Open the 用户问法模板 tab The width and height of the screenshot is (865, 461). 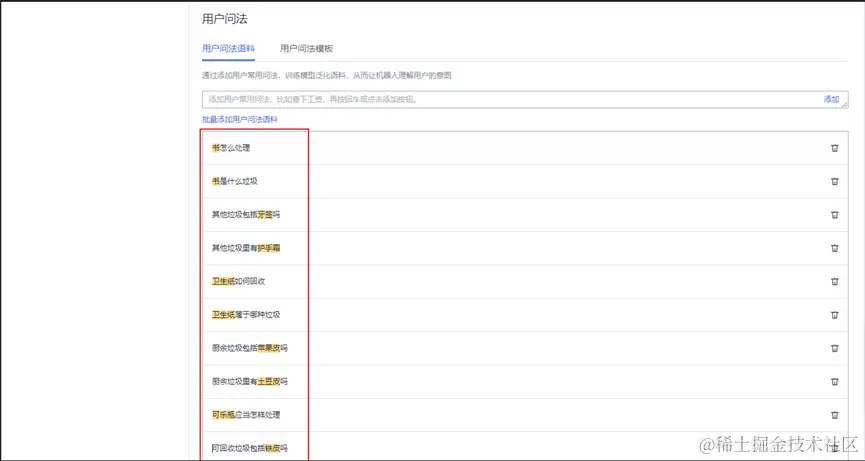[306, 49]
